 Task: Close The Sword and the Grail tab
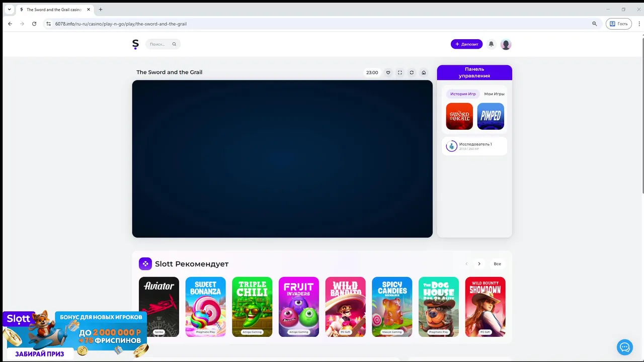click(x=89, y=10)
